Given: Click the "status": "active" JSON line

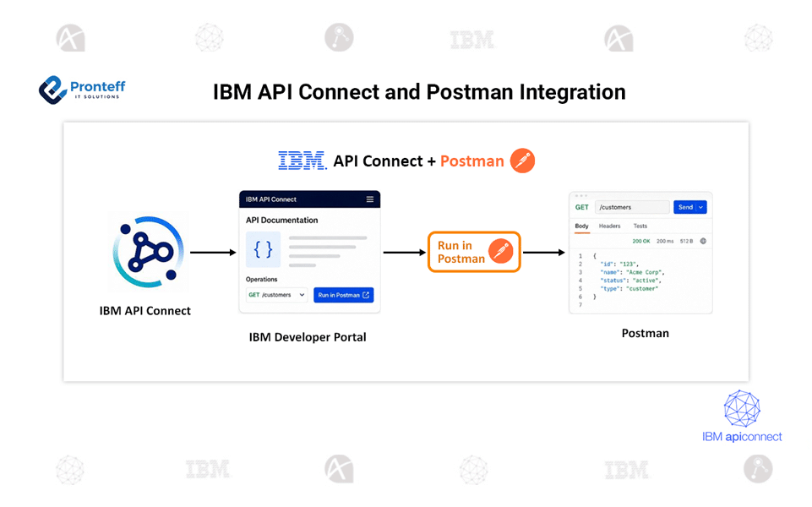Looking at the screenshot, I should pos(630,281).
